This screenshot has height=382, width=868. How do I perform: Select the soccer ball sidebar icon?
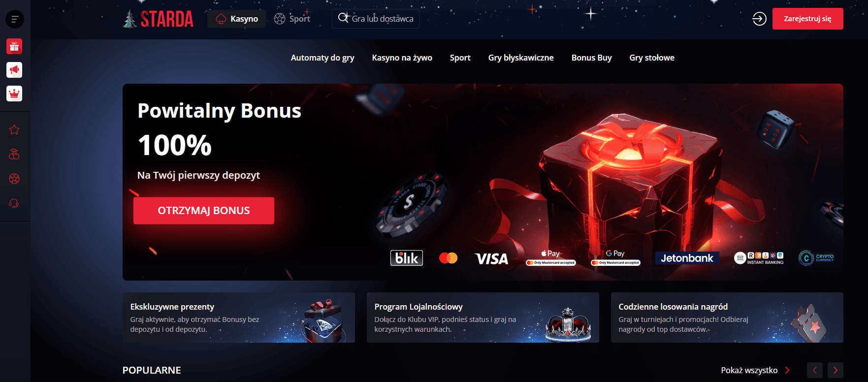(x=14, y=179)
